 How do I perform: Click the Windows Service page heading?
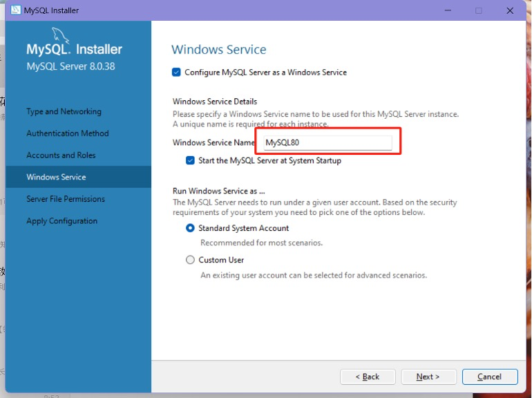pos(218,50)
